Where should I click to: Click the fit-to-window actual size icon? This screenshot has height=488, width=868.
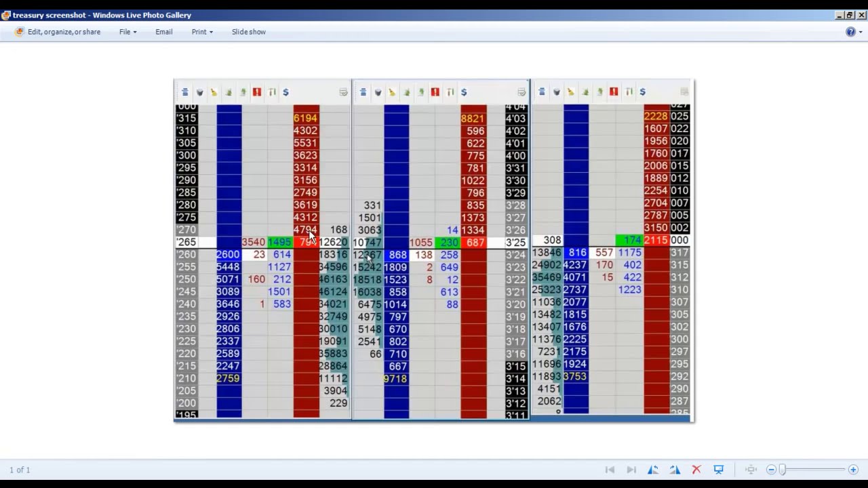751,470
